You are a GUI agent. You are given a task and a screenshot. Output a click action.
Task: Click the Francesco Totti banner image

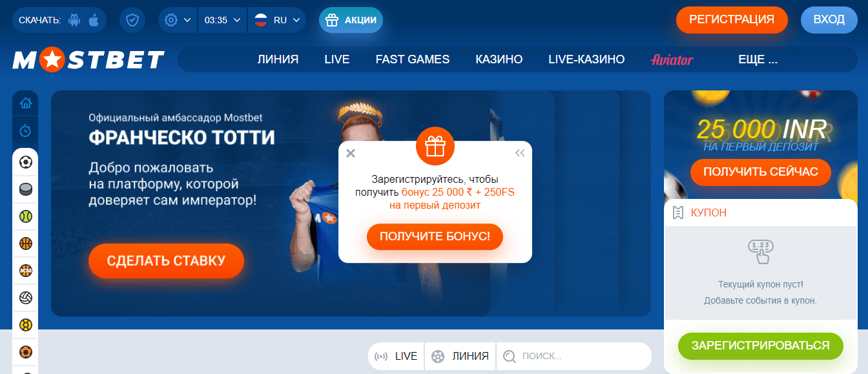[x=351, y=203]
